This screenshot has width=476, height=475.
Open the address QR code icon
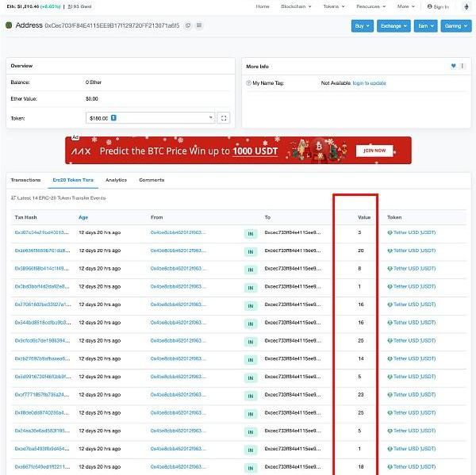point(199,25)
